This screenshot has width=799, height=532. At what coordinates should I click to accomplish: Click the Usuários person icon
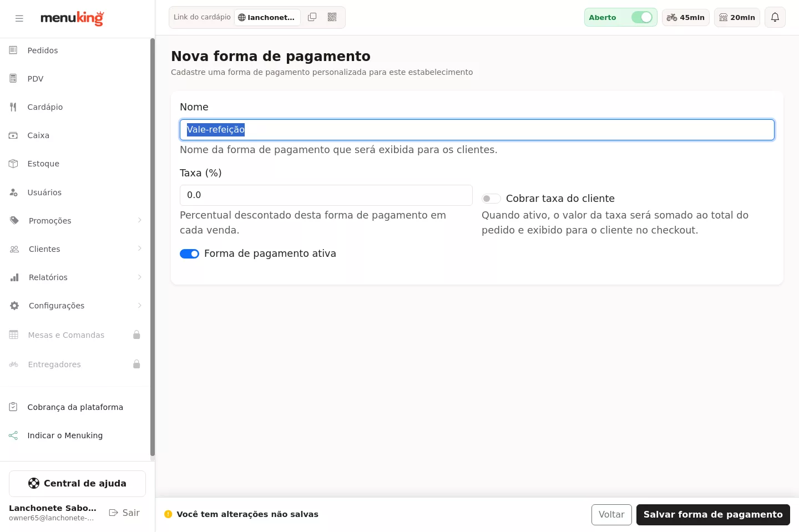tap(13, 192)
